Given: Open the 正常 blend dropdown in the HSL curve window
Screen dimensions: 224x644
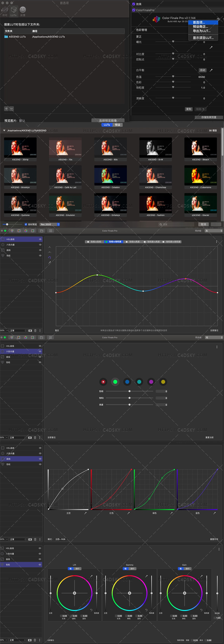Looking at the screenshot, I should (x=18, y=331).
